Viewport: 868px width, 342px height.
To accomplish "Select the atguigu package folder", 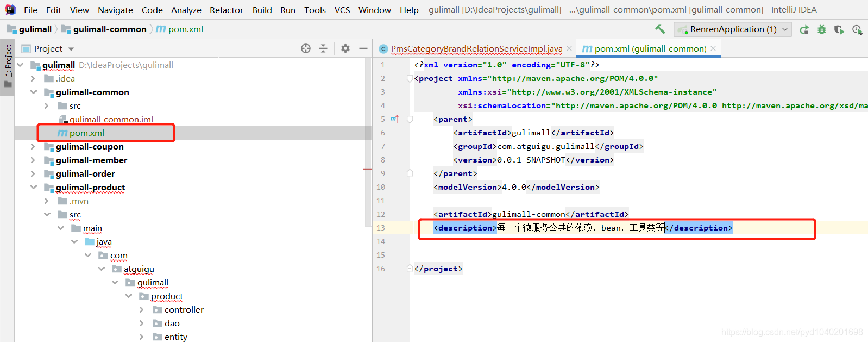I will [x=139, y=269].
